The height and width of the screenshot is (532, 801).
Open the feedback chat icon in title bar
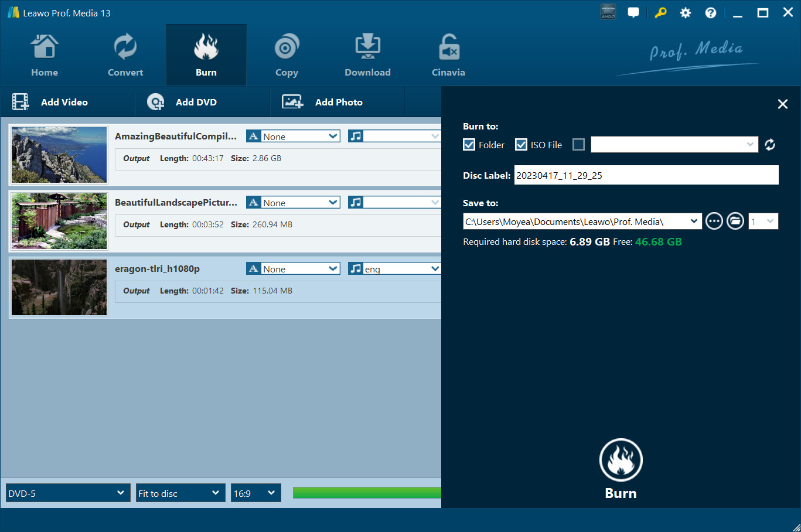tap(633, 12)
